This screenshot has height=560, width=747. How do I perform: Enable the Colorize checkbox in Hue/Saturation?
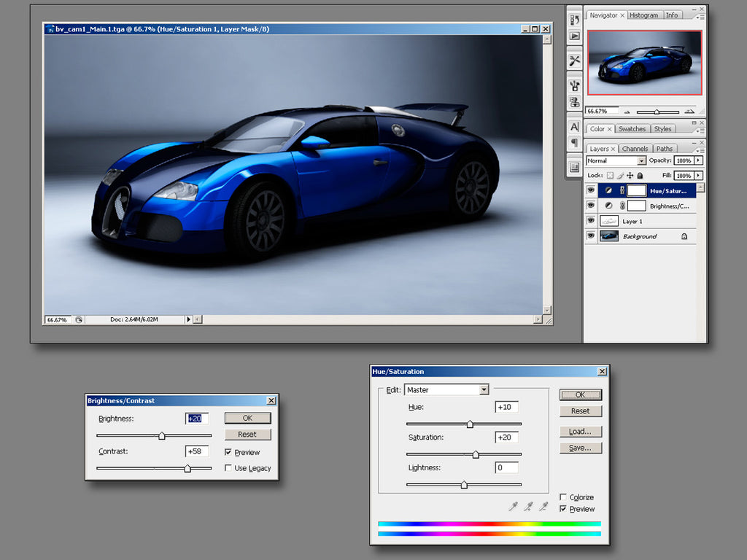coord(563,497)
